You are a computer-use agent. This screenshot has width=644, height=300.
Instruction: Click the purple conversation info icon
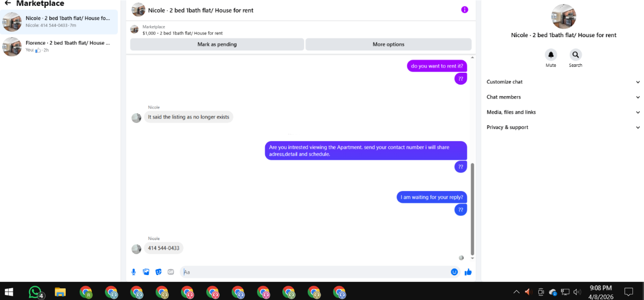(465, 10)
